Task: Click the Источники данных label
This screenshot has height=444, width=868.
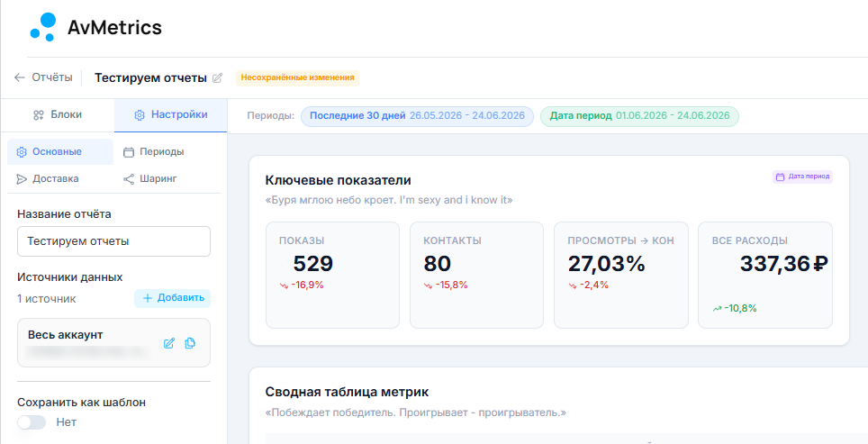Action: 69,277
